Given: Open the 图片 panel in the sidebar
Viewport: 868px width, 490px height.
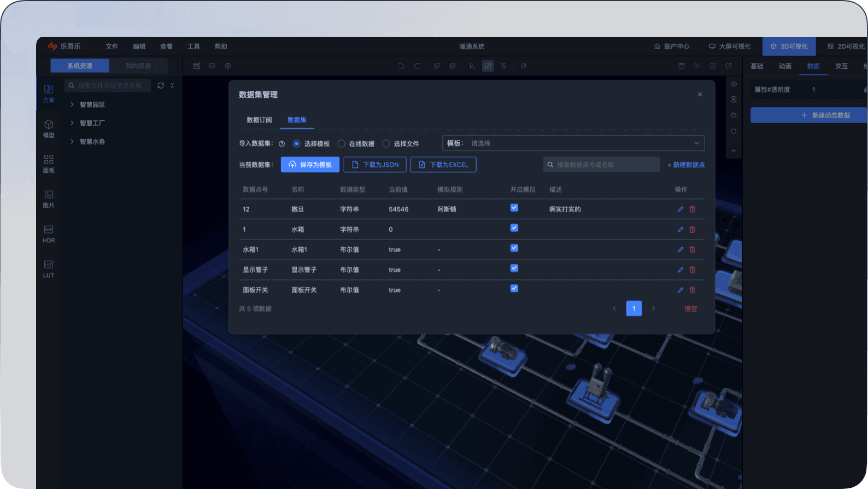Looking at the screenshot, I should [x=49, y=199].
